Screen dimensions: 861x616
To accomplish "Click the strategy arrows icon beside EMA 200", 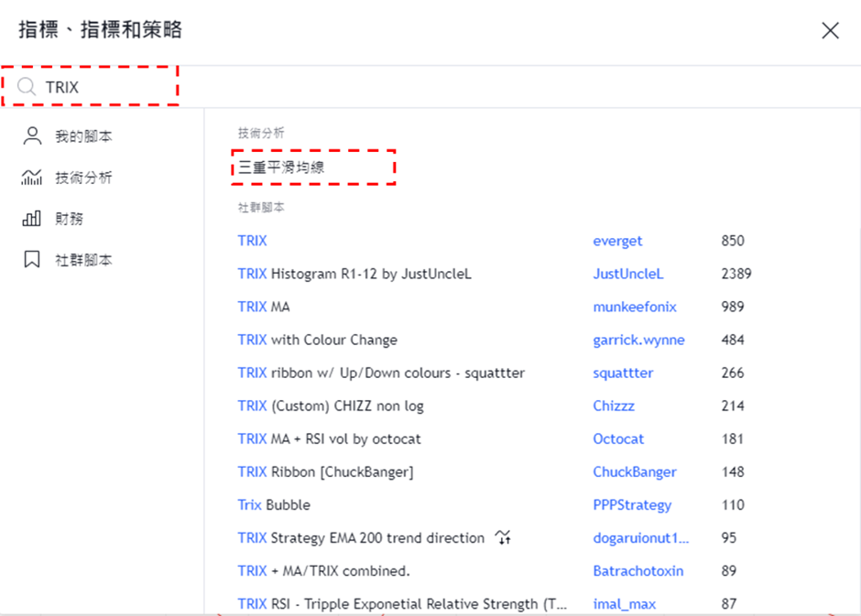I will pos(503,538).
